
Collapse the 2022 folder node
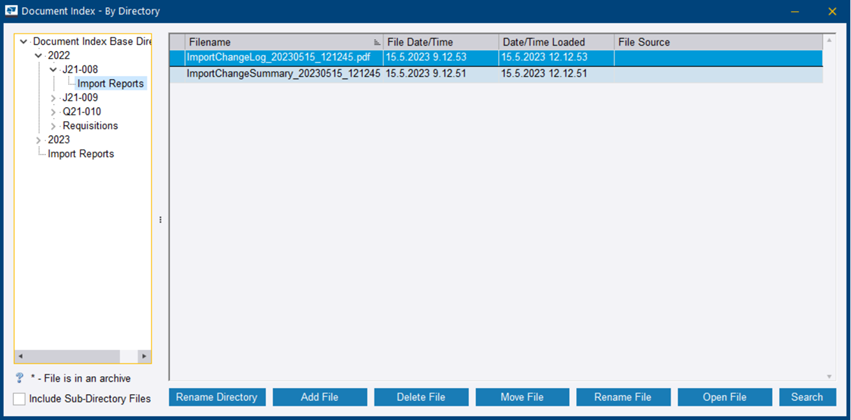click(x=38, y=56)
